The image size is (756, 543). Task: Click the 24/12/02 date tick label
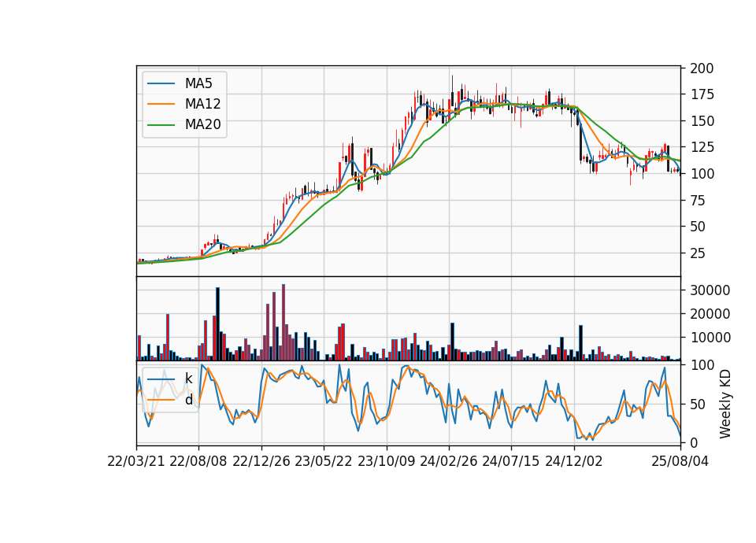(x=574, y=461)
